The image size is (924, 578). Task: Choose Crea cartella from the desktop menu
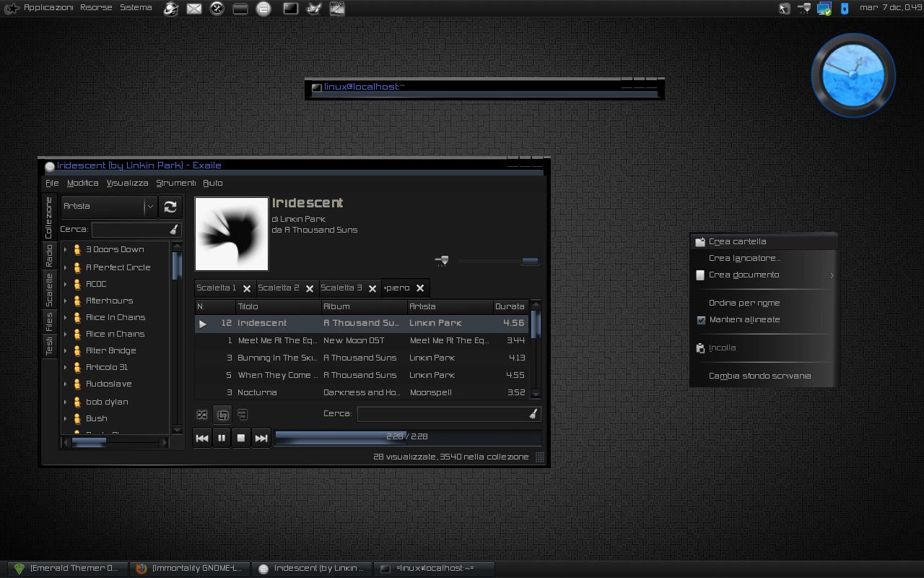764,242
